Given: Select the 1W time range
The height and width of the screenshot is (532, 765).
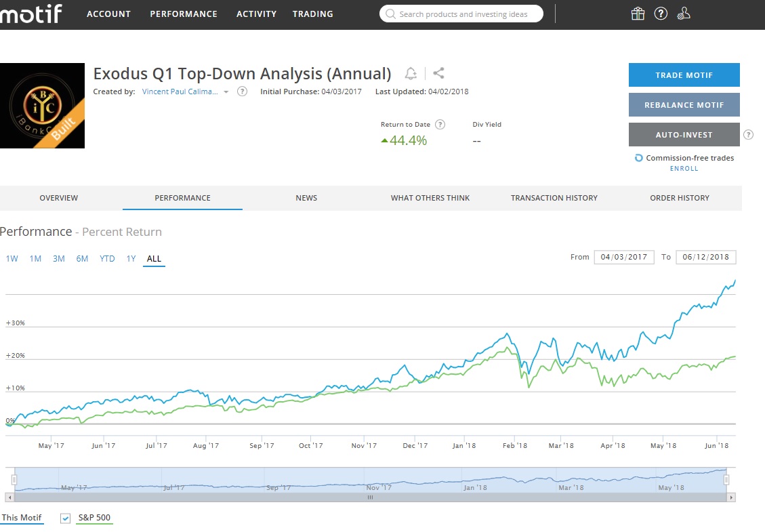Looking at the screenshot, I should coord(12,259).
